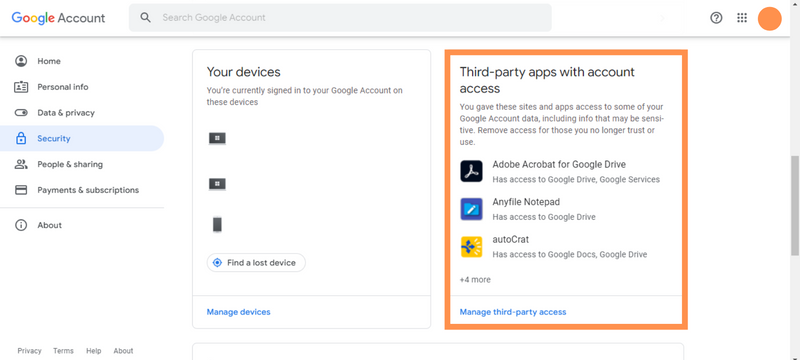The image size is (800, 360).
Task: Click the Adobe Acrobat app icon
Action: (471, 171)
